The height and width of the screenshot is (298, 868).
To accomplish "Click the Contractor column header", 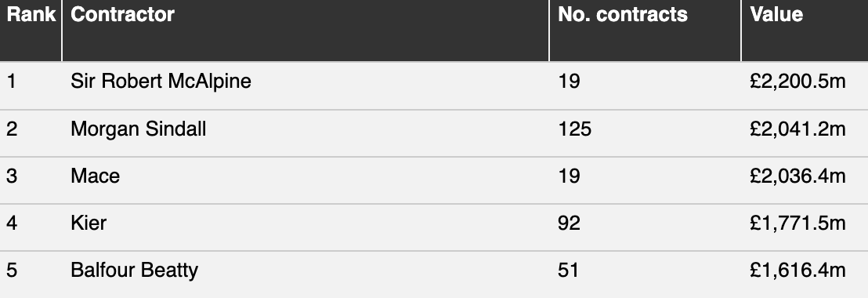I will pos(122,14).
